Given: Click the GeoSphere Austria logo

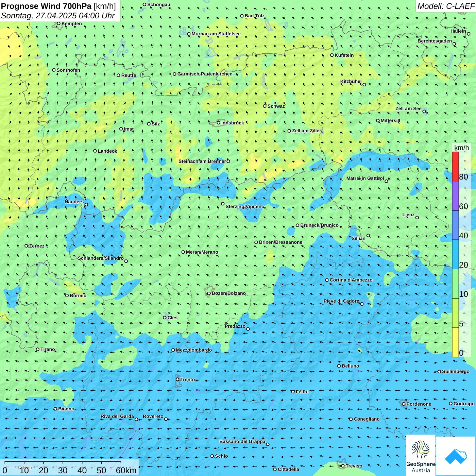Looking at the screenshot, I should point(421,455).
